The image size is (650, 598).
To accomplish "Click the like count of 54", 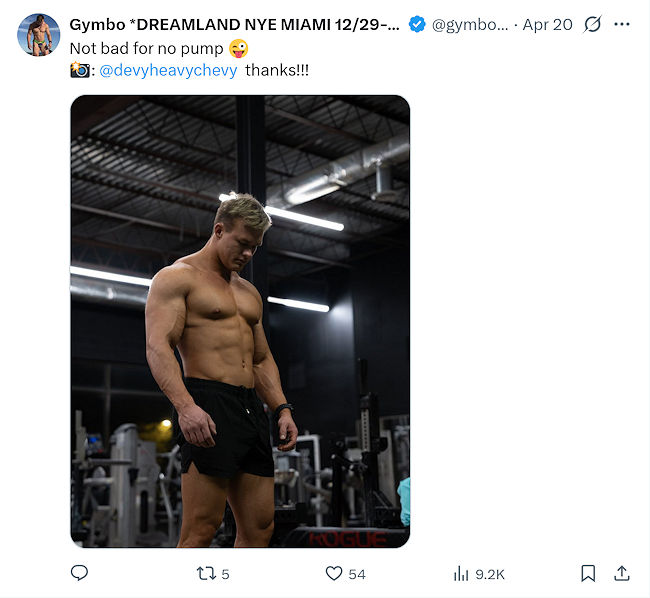I will click(357, 574).
